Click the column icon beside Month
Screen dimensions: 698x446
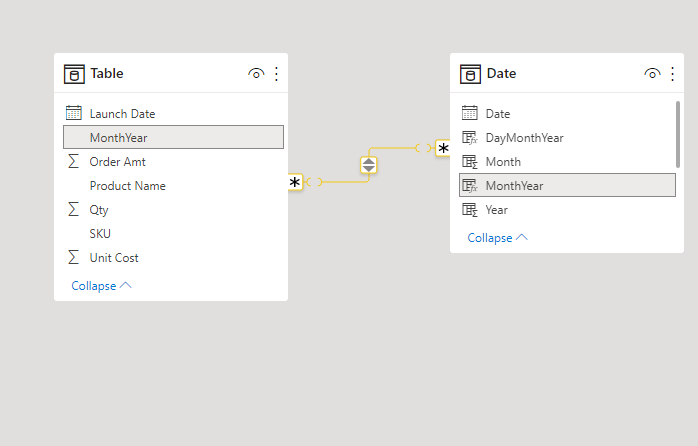coord(470,162)
